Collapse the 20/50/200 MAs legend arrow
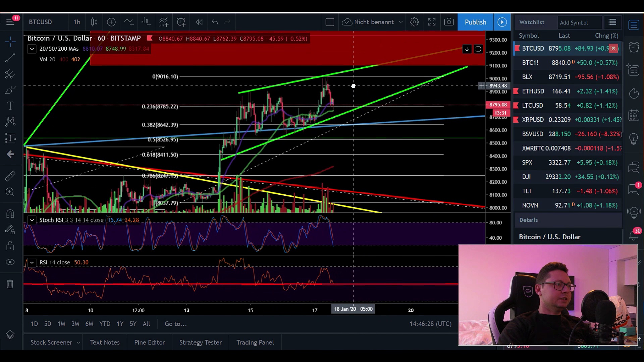644x362 pixels. point(32,49)
